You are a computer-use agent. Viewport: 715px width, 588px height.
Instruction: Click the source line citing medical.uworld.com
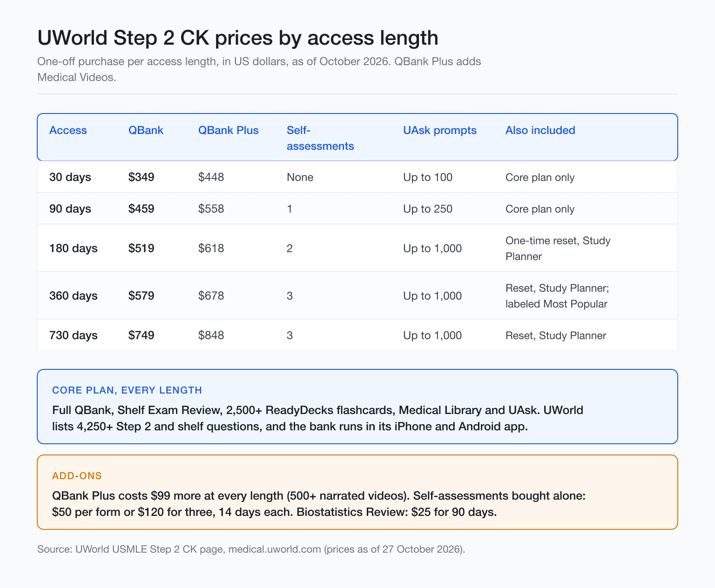(251, 549)
